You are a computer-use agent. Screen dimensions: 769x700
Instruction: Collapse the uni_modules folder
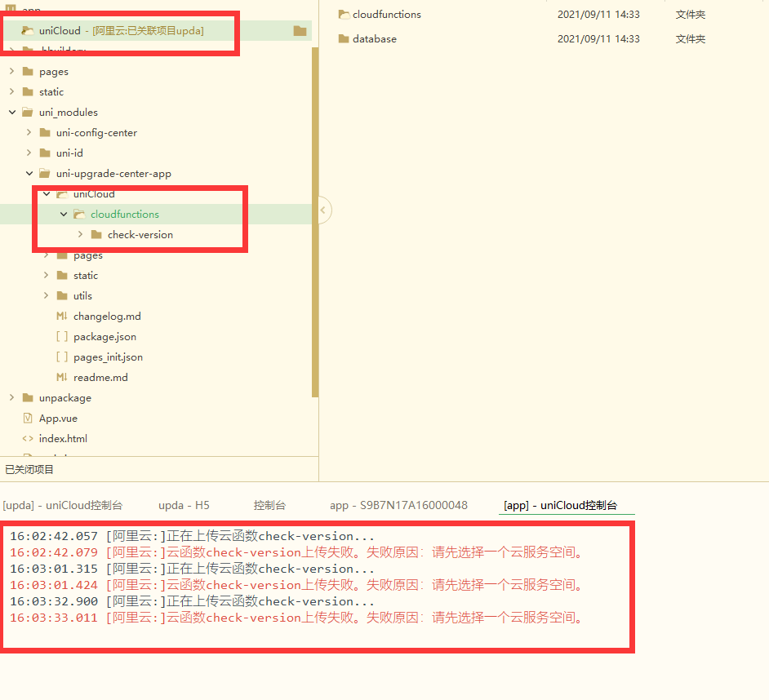click(x=12, y=113)
